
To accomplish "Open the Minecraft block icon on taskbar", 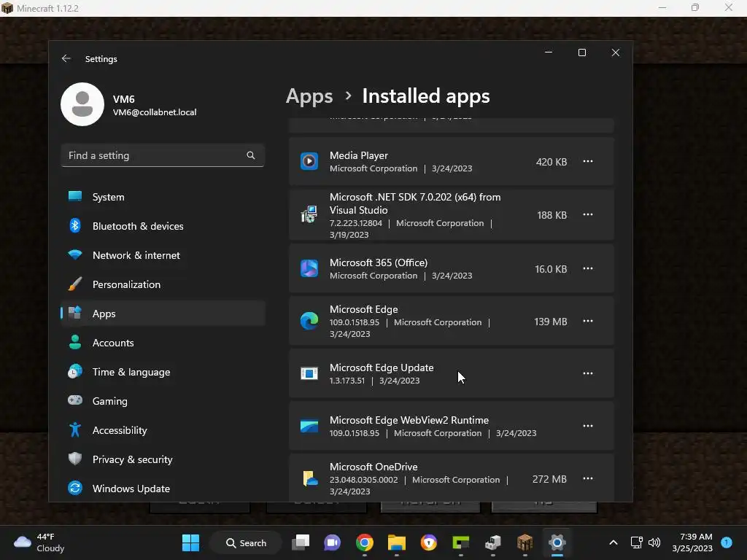I will pos(525,542).
